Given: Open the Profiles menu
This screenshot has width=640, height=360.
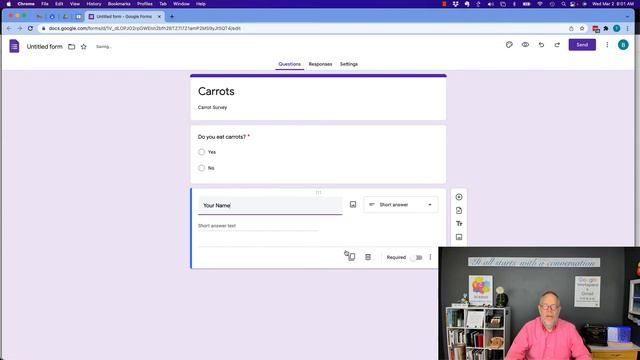Looking at the screenshot, I should (x=144, y=4).
